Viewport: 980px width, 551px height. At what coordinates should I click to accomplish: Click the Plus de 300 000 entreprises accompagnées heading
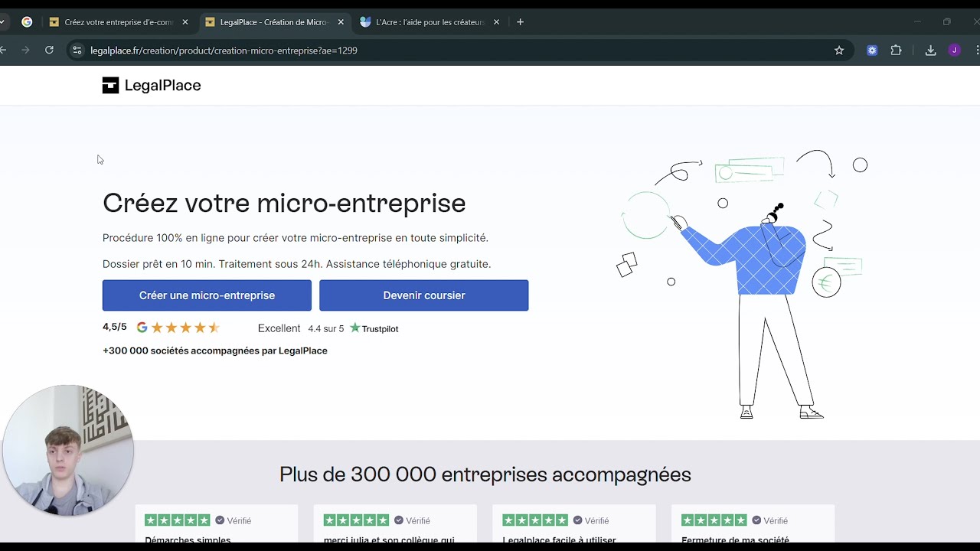click(485, 474)
